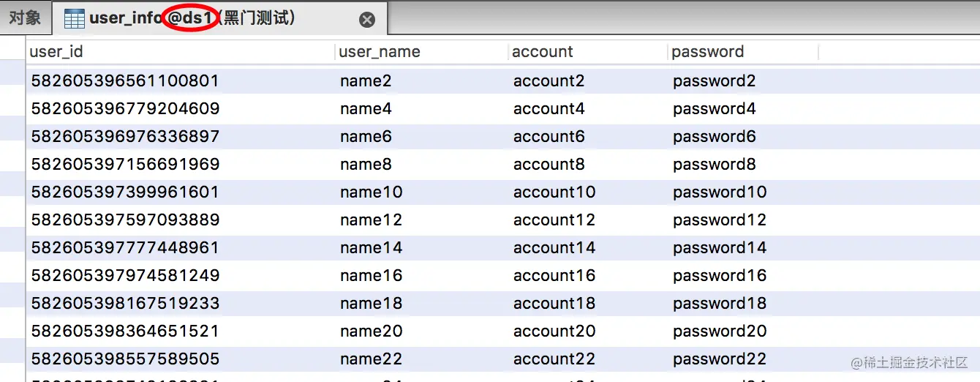Click the table icon on user_info tab
This screenshot has width=980, height=382.
click(74, 19)
